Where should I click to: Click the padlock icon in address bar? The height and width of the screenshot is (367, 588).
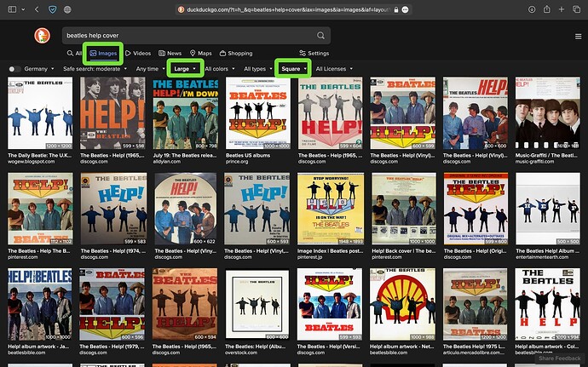pos(396,9)
